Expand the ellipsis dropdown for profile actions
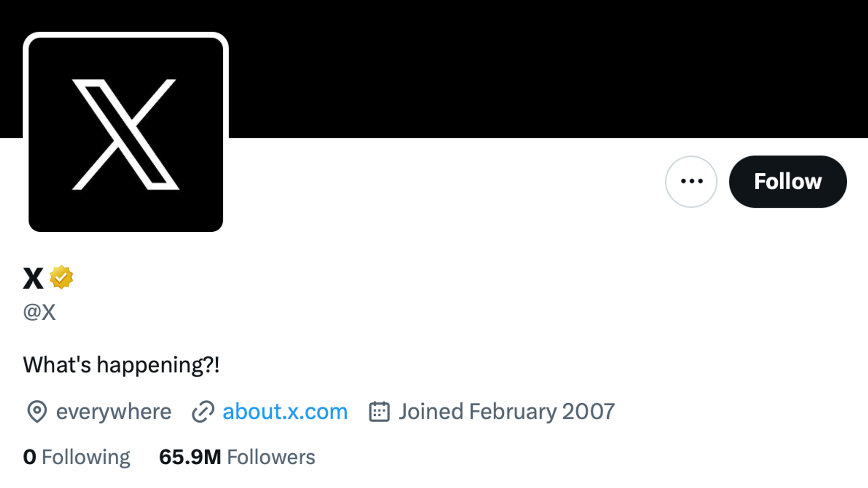 coord(691,181)
